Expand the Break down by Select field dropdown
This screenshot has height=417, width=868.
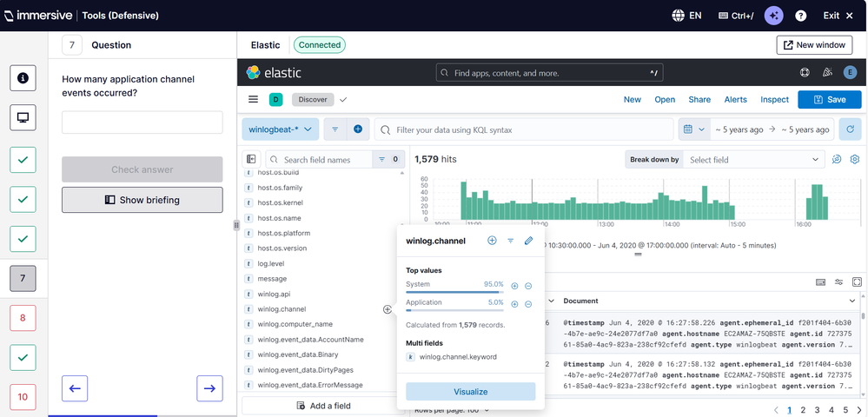752,160
